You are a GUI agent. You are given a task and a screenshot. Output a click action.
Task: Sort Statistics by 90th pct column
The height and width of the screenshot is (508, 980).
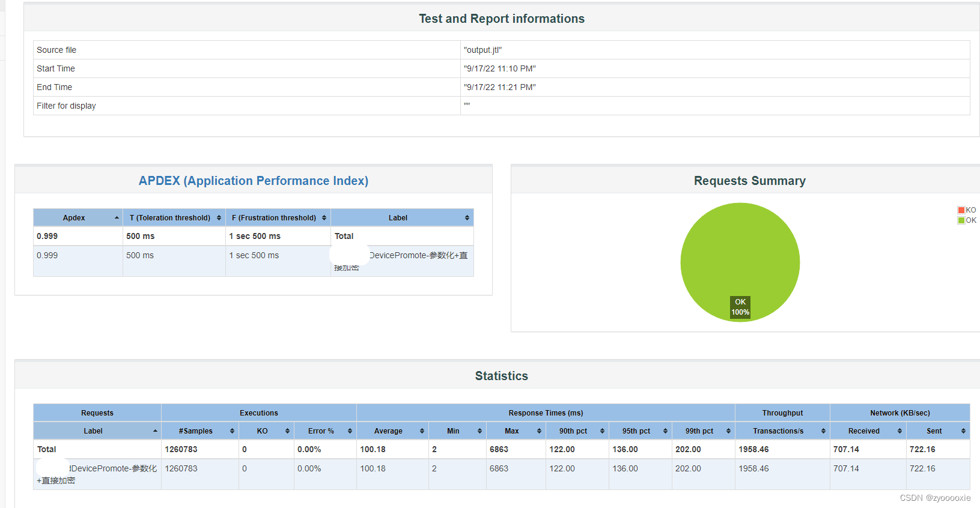click(x=577, y=431)
